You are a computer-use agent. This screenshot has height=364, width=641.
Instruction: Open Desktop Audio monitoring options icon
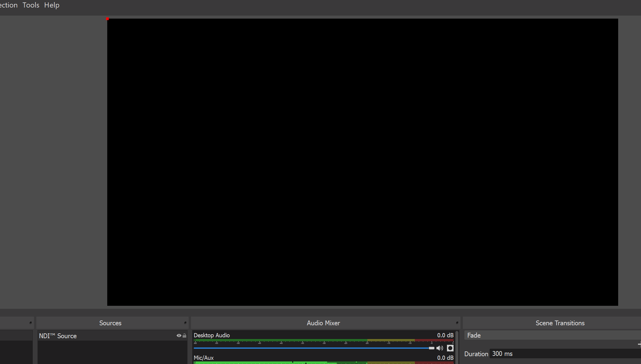coord(450,348)
